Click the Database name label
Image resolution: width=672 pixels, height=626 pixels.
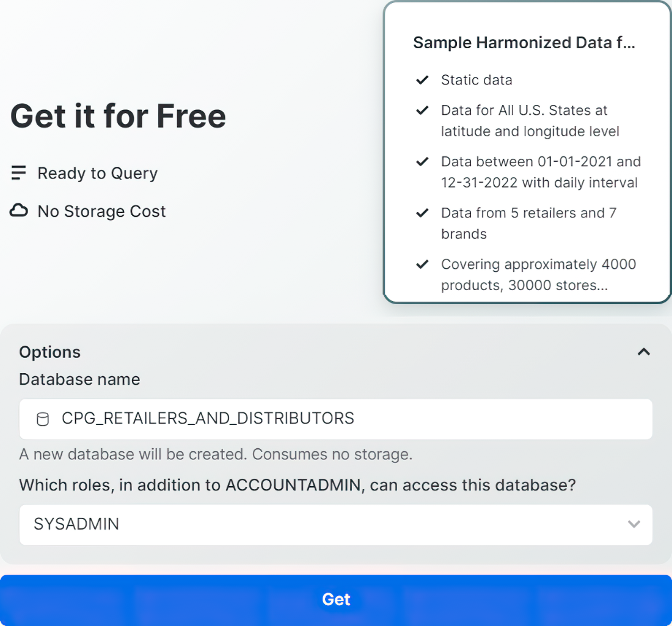click(x=79, y=380)
